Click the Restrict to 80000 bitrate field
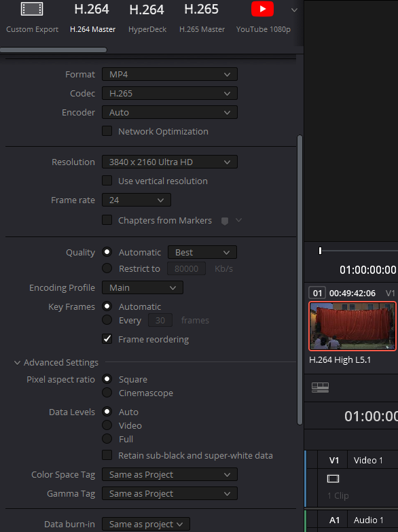 [186, 268]
